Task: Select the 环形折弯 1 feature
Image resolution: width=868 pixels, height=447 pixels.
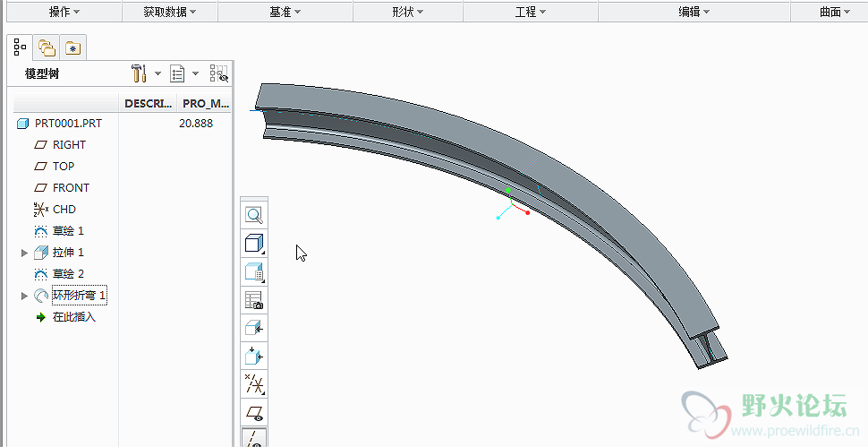Action: point(79,296)
